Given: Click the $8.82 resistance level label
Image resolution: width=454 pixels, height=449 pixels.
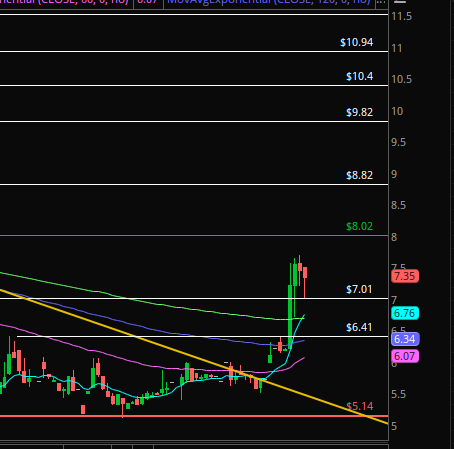Looking at the screenshot, I should coord(359,175).
